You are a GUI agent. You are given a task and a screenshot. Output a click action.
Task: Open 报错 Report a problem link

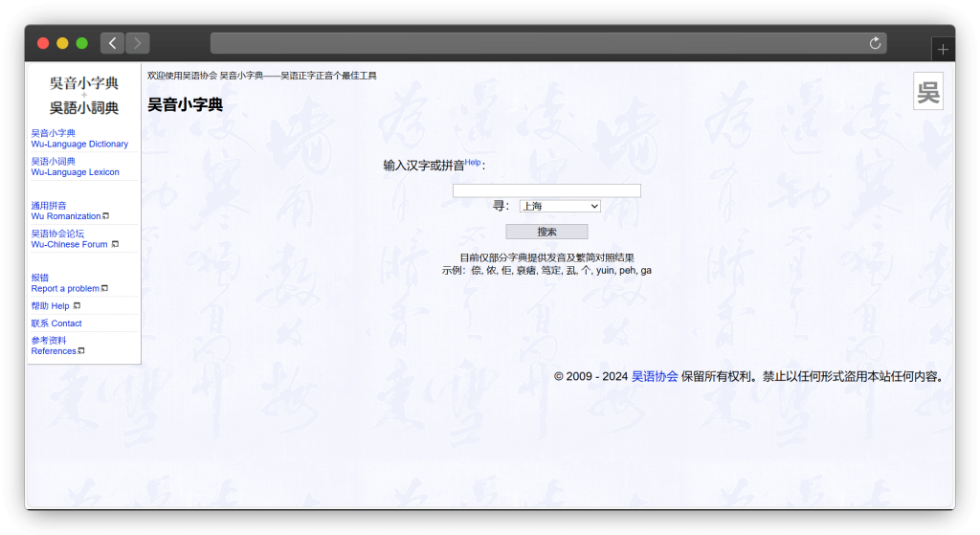click(65, 283)
